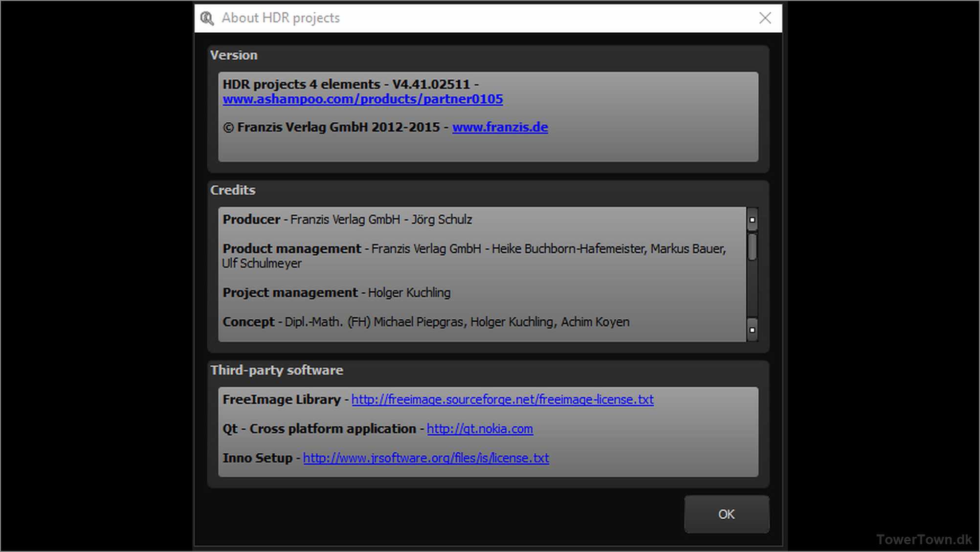Open the qt.nokia.com link
This screenshot has height=552, width=980.
[x=480, y=429]
